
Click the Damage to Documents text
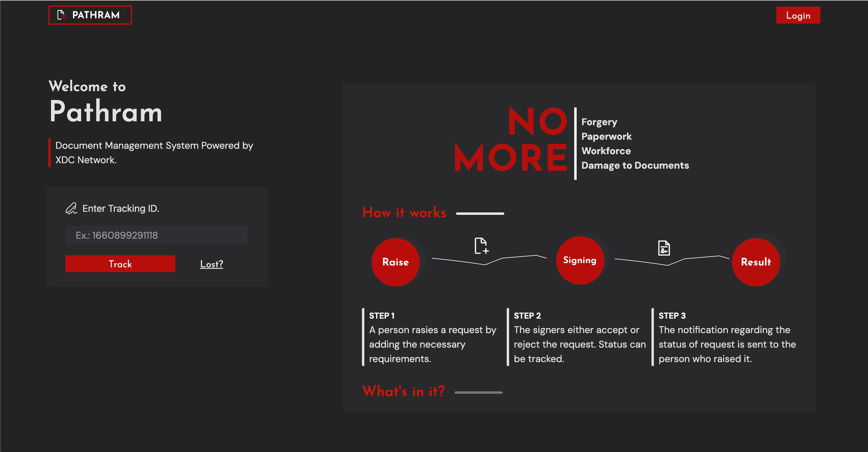tap(635, 165)
